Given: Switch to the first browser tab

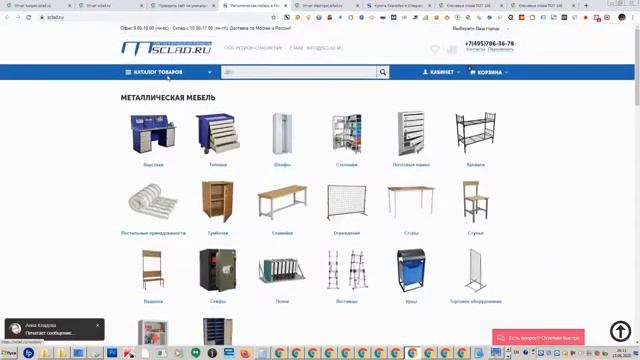Looking at the screenshot, I should (x=38, y=6).
